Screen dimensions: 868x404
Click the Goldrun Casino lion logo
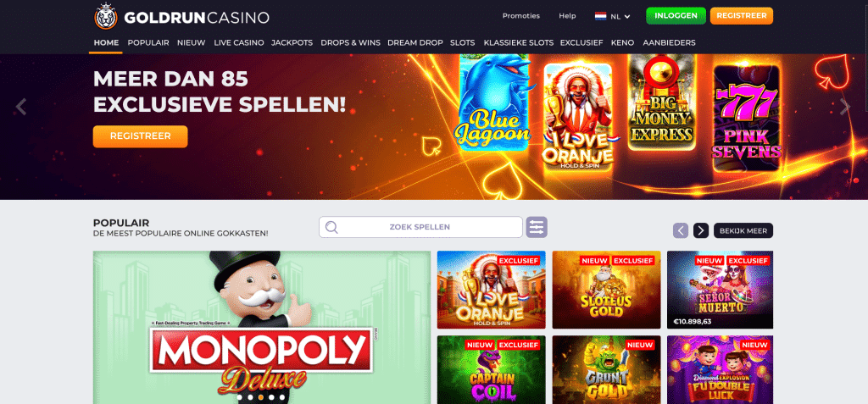click(106, 17)
